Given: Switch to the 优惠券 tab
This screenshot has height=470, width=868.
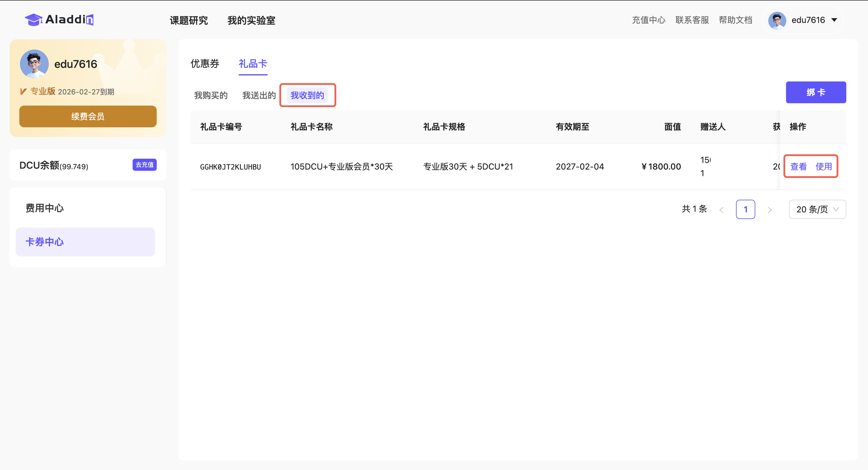Looking at the screenshot, I should pyautogui.click(x=205, y=63).
